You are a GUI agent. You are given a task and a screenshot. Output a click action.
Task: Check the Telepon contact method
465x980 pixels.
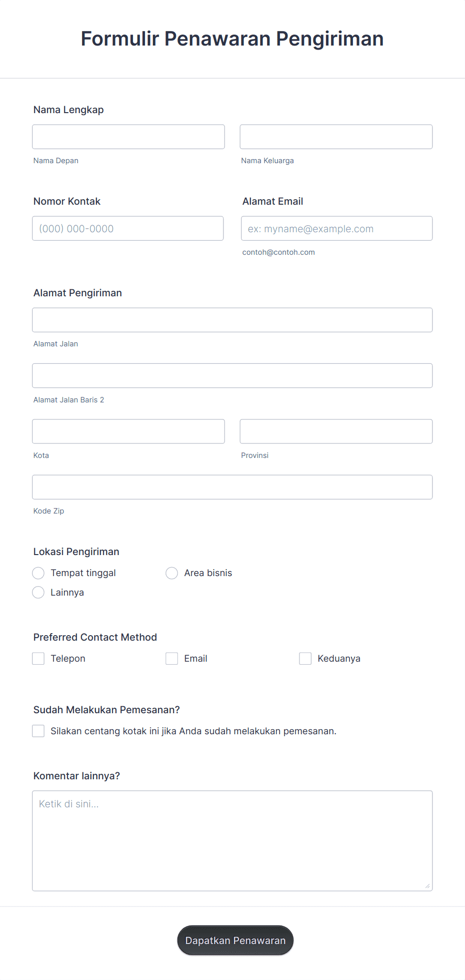tap(38, 658)
